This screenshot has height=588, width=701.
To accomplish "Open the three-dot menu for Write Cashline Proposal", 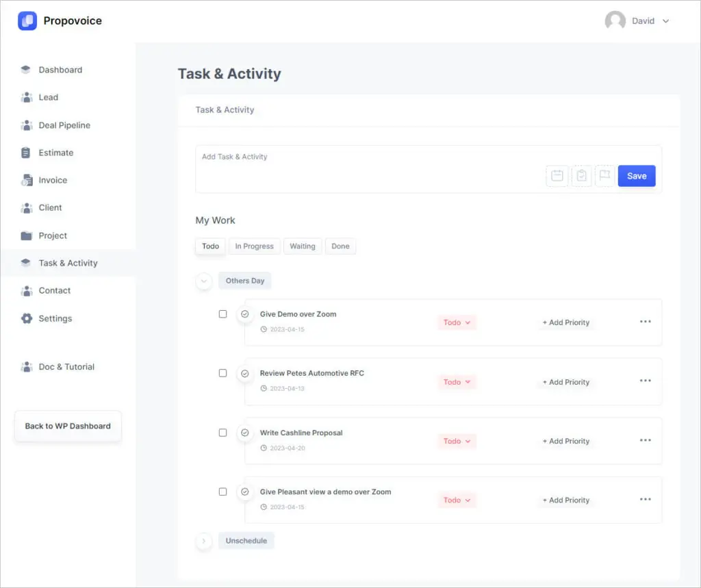I will pyautogui.click(x=645, y=440).
